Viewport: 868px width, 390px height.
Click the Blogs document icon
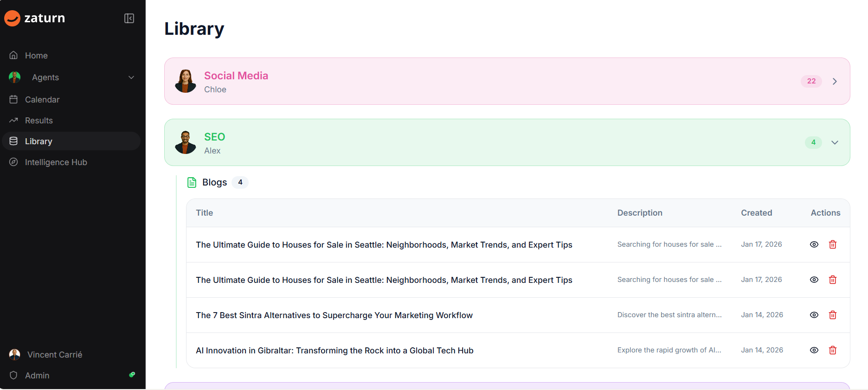click(x=192, y=182)
